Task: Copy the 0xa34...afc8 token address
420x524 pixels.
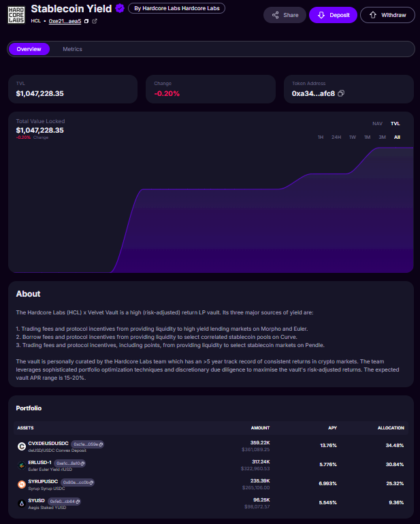Action: 341,94
